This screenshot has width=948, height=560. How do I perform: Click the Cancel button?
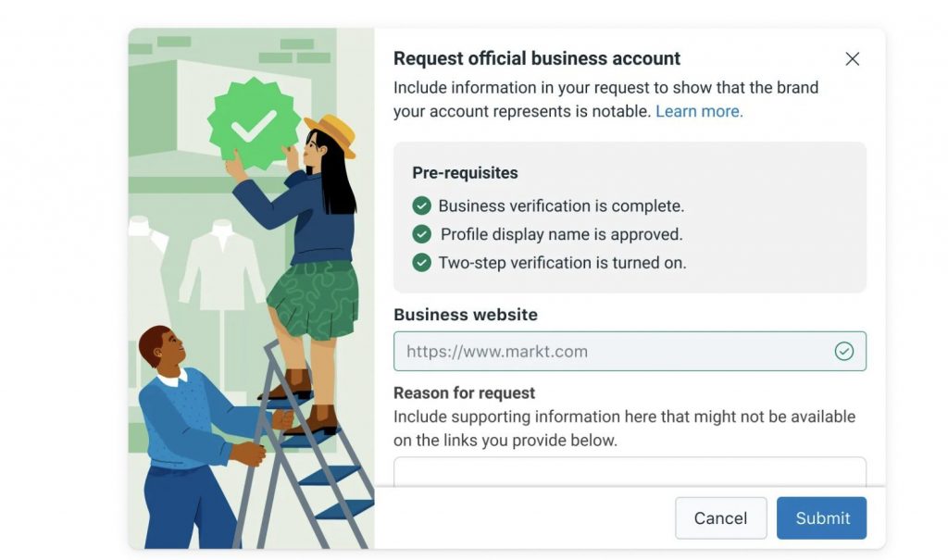[720, 518]
